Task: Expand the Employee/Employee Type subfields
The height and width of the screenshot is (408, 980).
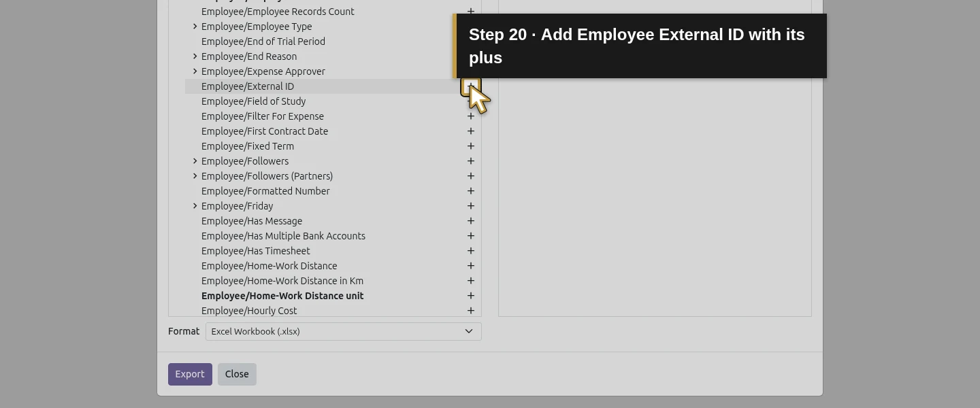Action: [195, 27]
